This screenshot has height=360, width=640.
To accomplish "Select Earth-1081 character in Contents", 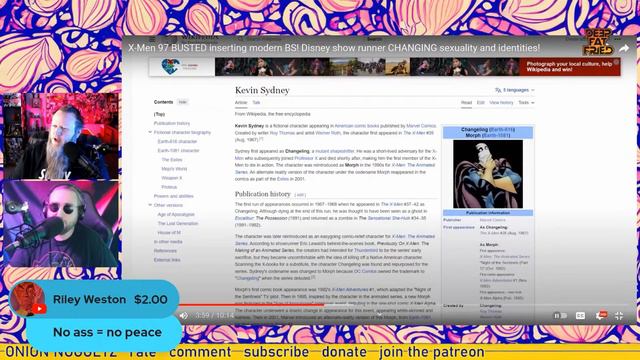I will [x=178, y=151].
